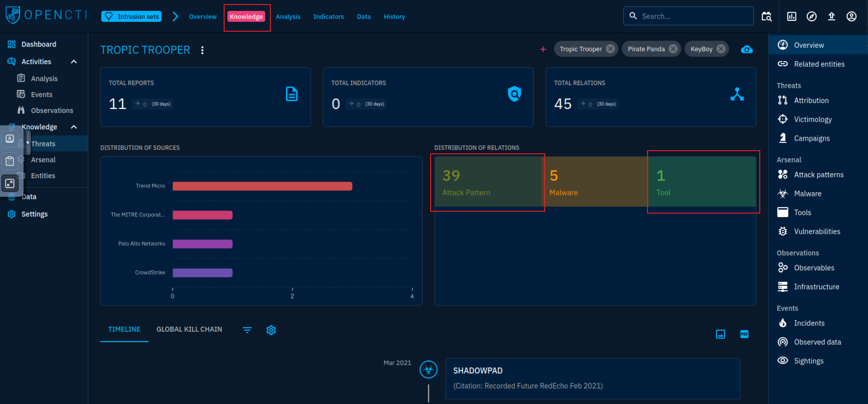The image size is (868, 404).
Task: Open Malware in right panel
Action: [818, 194]
